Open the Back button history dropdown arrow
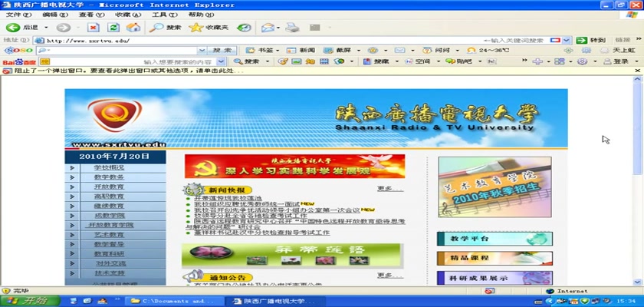This screenshot has height=307, width=644. [47, 28]
